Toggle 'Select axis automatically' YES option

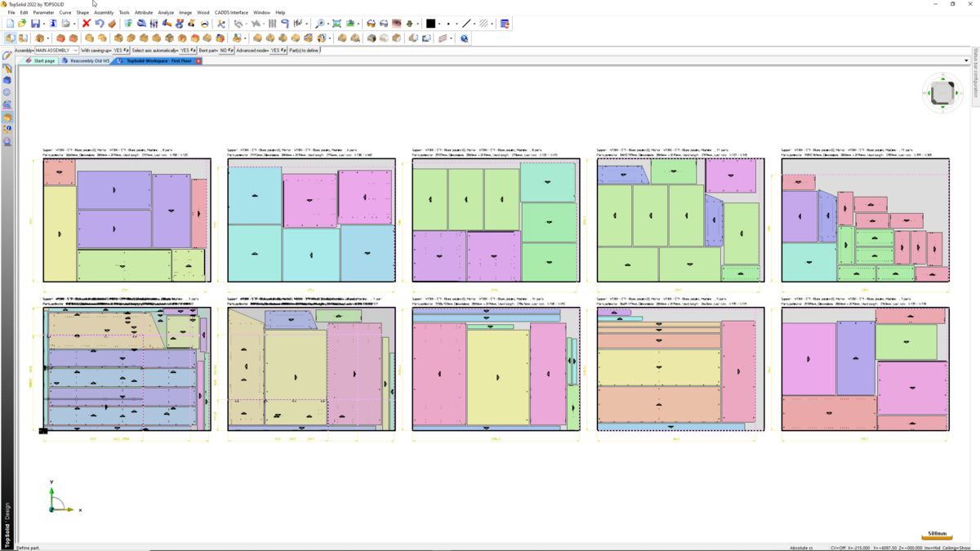(x=189, y=51)
